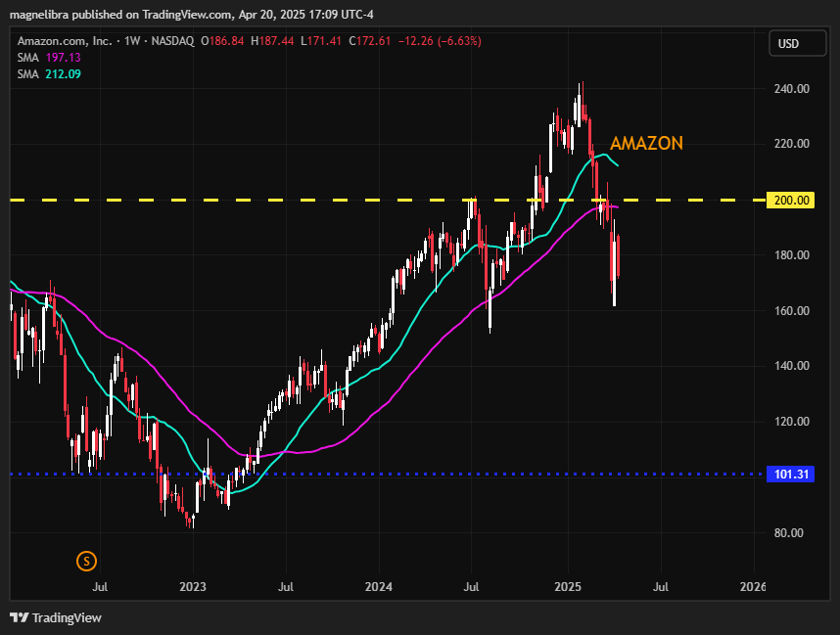Click the 2026 time axis label
Viewport: 840px width, 635px height.
[x=753, y=587]
